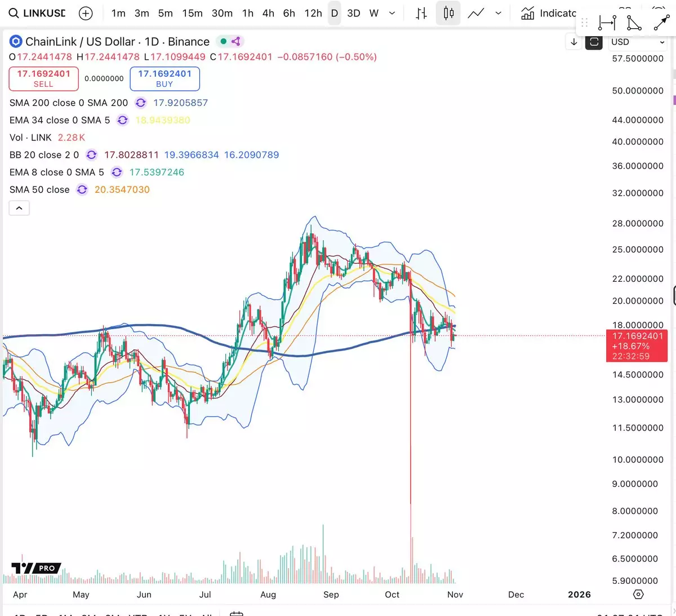Collapse the indicator legend with chevron
The height and width of the screenshot is (616, 676).
19,209
